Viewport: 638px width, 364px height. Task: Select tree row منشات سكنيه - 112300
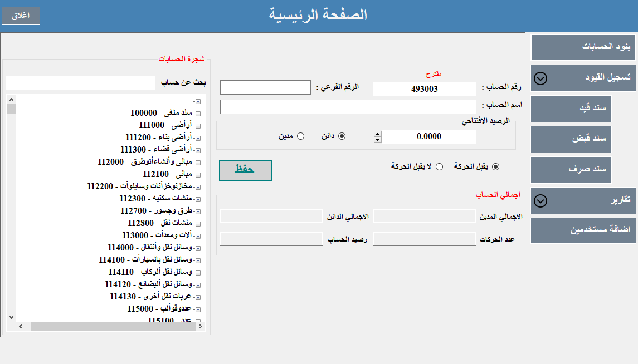(x=156, y=198)
